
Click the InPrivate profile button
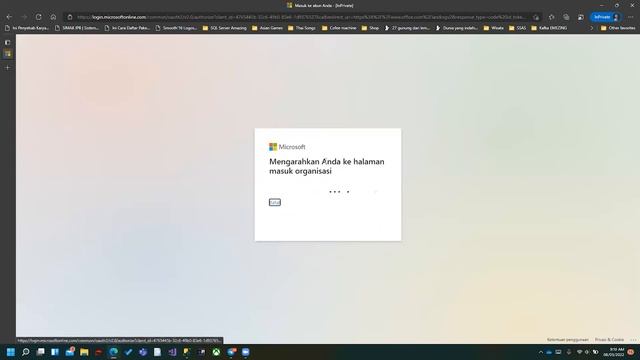606,17
